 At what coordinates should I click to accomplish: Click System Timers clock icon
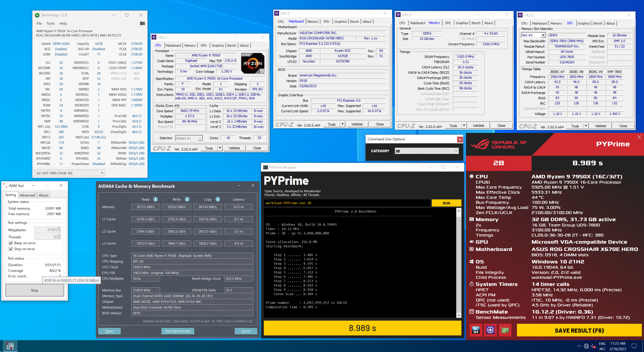[471, 284]
